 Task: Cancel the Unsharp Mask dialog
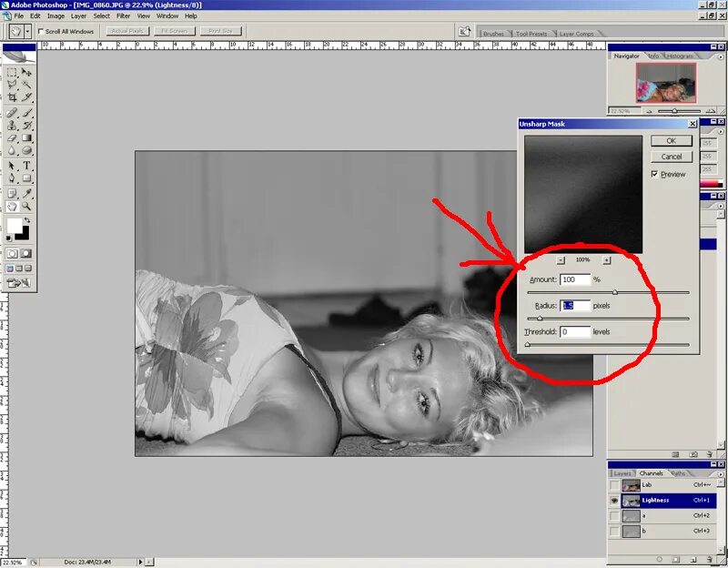[671, 156]
